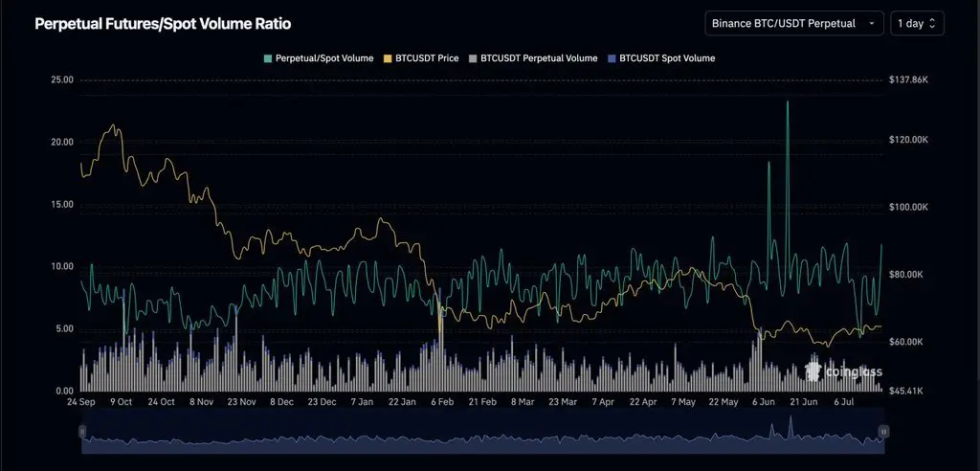Viewport: 980px width, 471px height.
Task: Click the "5.00" left axis value
Action: 64,329
